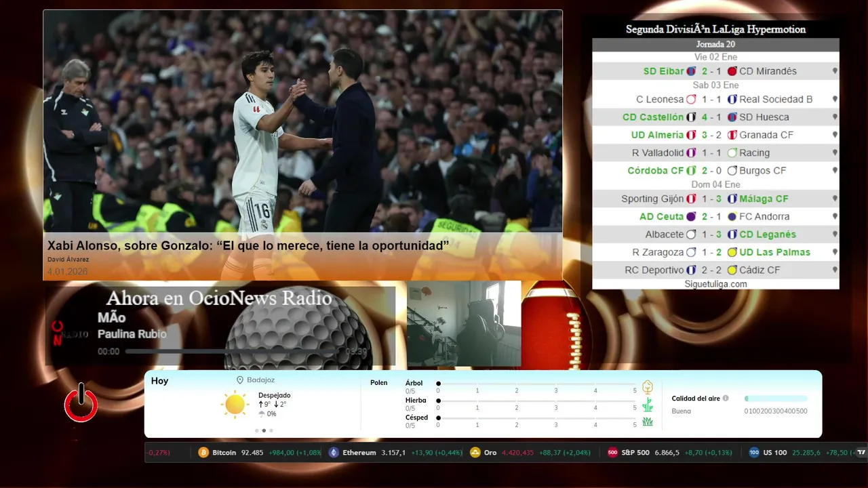Click the Oro ticker label

pyautogui.click(x=490, y=453)
